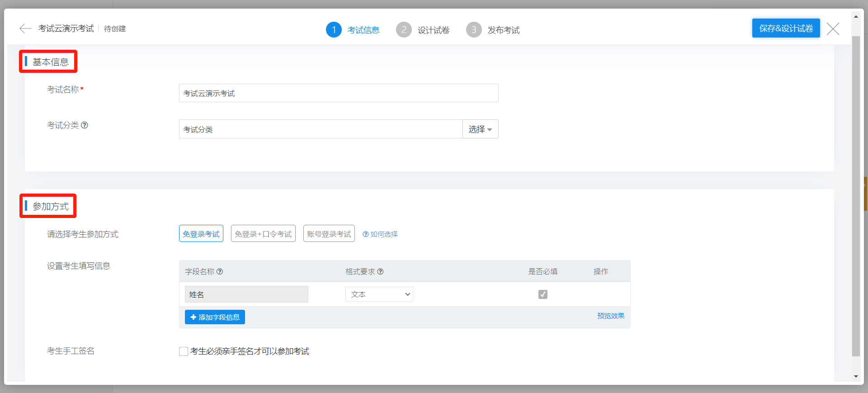Viewport: 868px width, 393px height.
Task: Close the exam creation dialog
Action: 833,29
